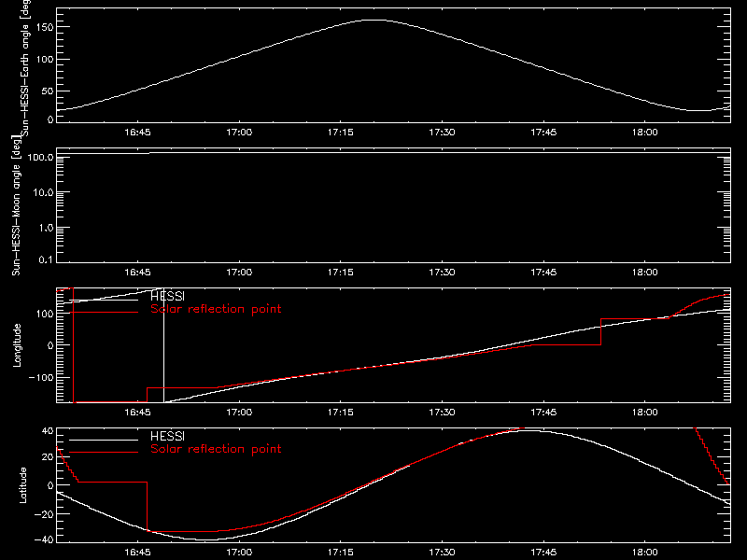The image size is (747, 560).
Task: Click the 100.0 tick on Moon angle axis
Action: tap(41, 157)
